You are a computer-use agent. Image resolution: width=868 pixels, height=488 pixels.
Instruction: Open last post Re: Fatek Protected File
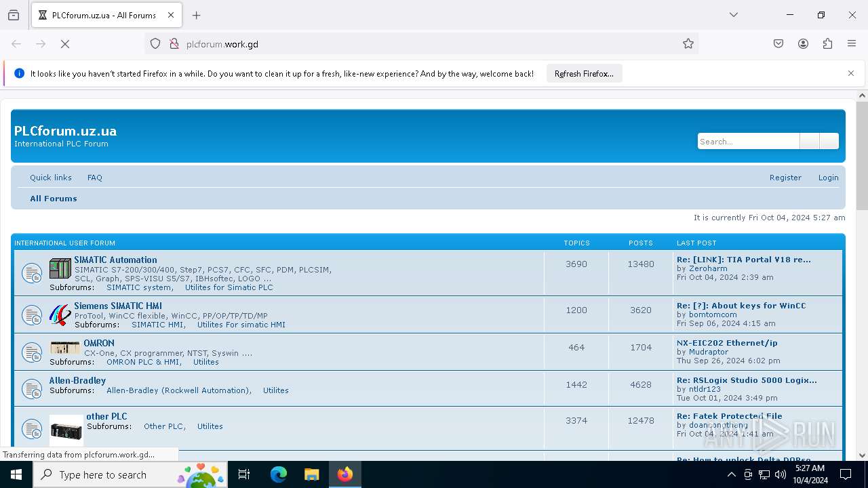point(730,416)
